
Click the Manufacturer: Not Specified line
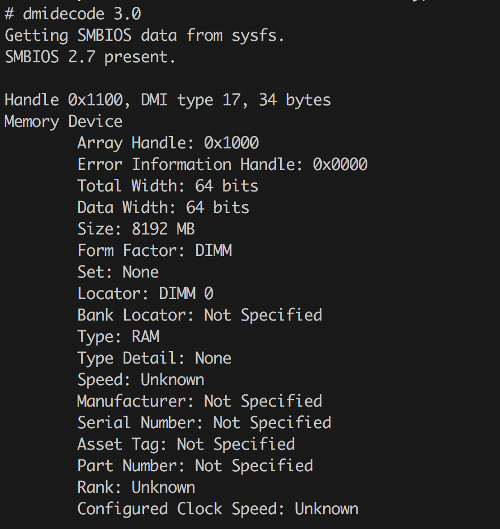point(200,401)
